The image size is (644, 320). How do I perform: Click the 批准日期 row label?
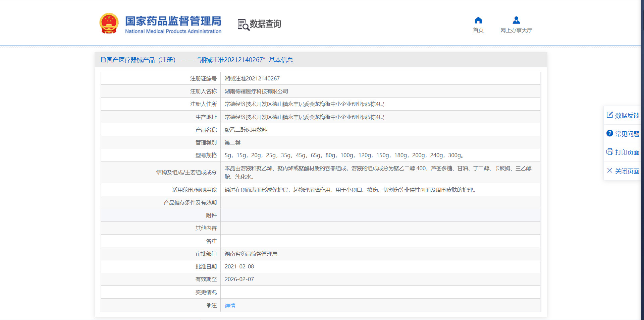pos(206,266)
